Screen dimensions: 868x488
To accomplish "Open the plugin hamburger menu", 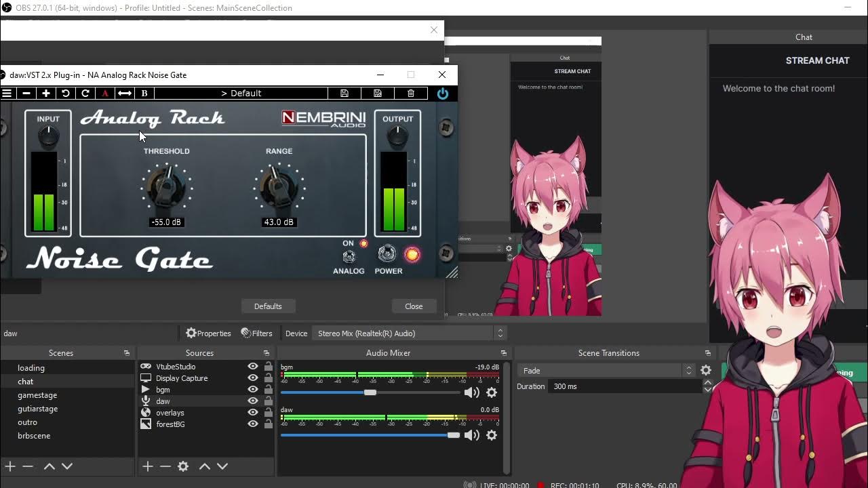I will [7, 94].
